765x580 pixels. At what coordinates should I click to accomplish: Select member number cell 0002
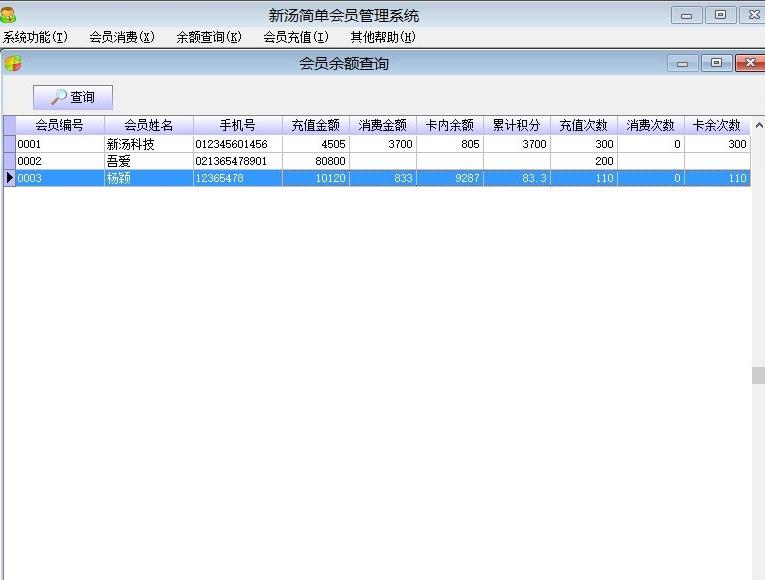pos(60,161)
